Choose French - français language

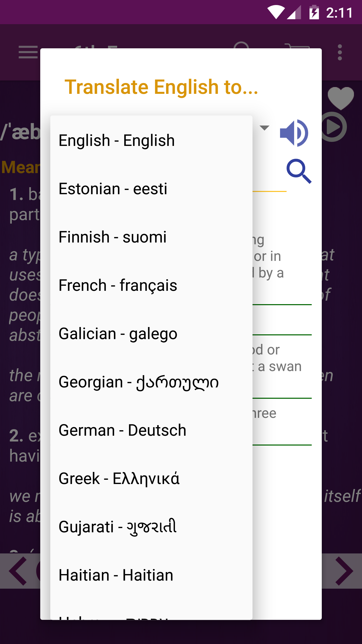point(151,285)
